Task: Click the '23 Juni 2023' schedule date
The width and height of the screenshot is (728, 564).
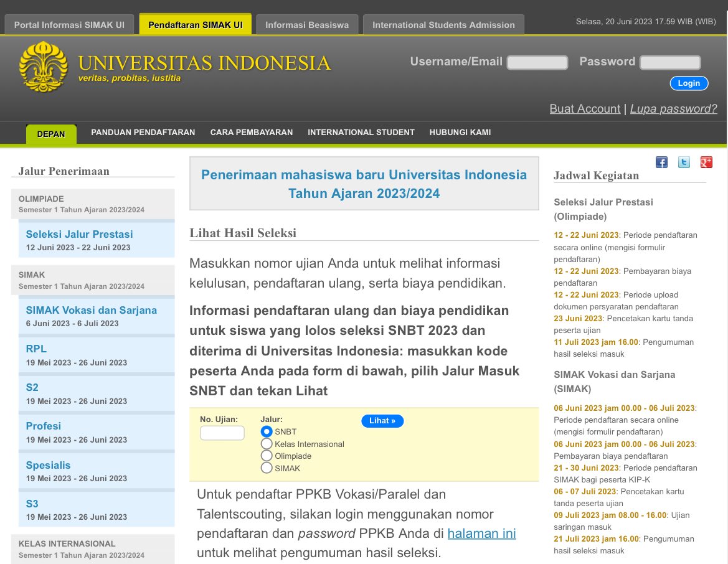Action: tap(578, 319)
